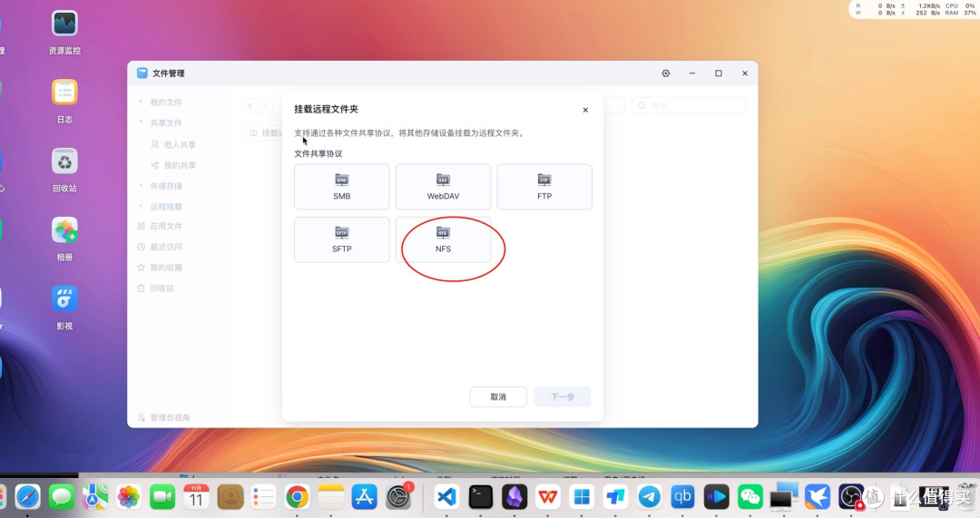Open 影视 desktop app
This screenshot has width=980, height=518.
click(64, 308)
